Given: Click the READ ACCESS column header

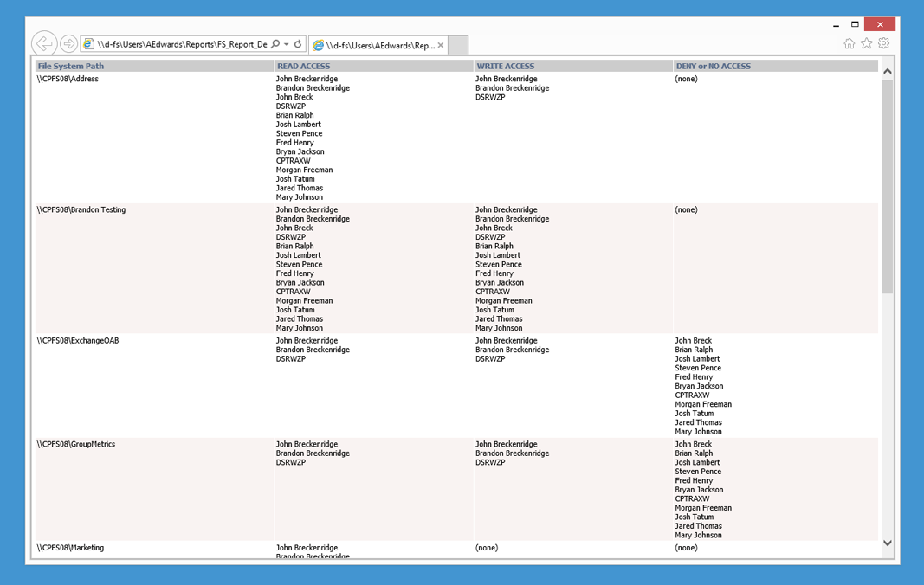Looking at the screenshot, I should [303, 66].
